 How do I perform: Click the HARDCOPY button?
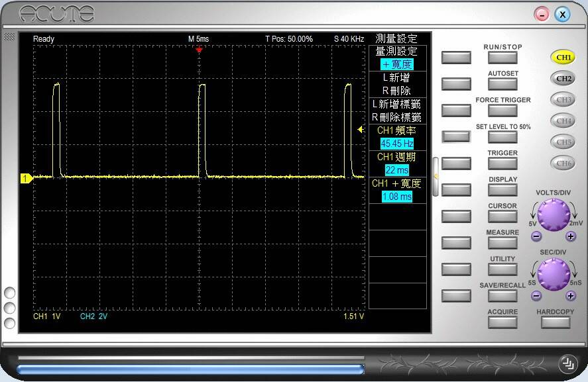click(556, 322)
